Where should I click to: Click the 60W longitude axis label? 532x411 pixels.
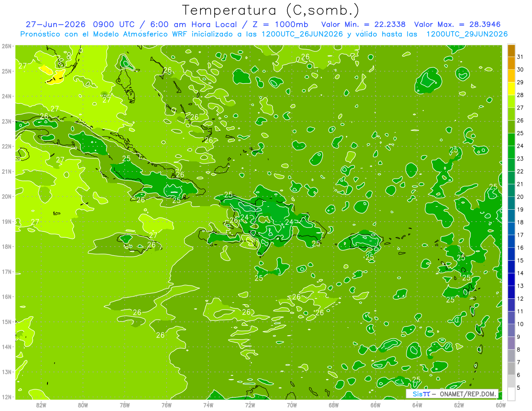click(501, 405)
